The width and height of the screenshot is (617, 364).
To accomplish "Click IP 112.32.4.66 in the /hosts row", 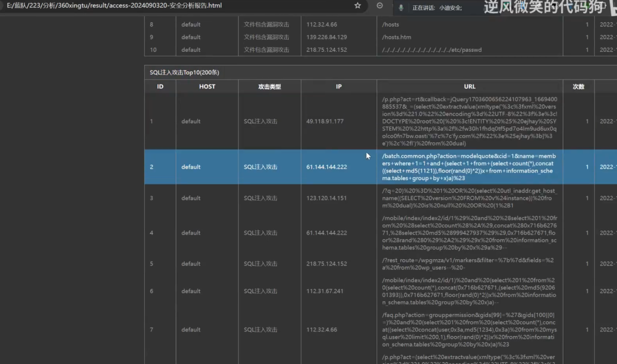I will click(322, 24).
